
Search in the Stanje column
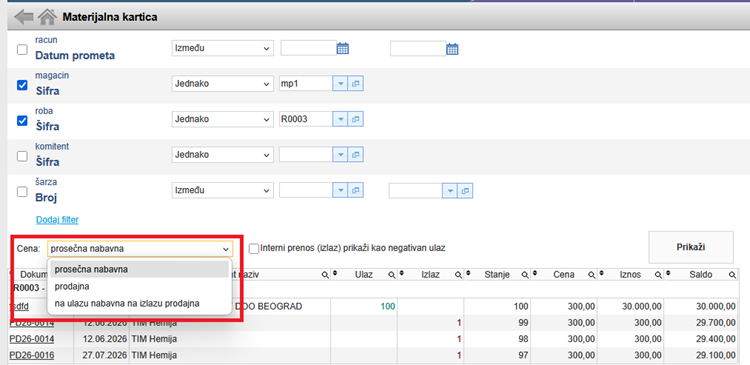pyautogui.click(x=525, y=275)
